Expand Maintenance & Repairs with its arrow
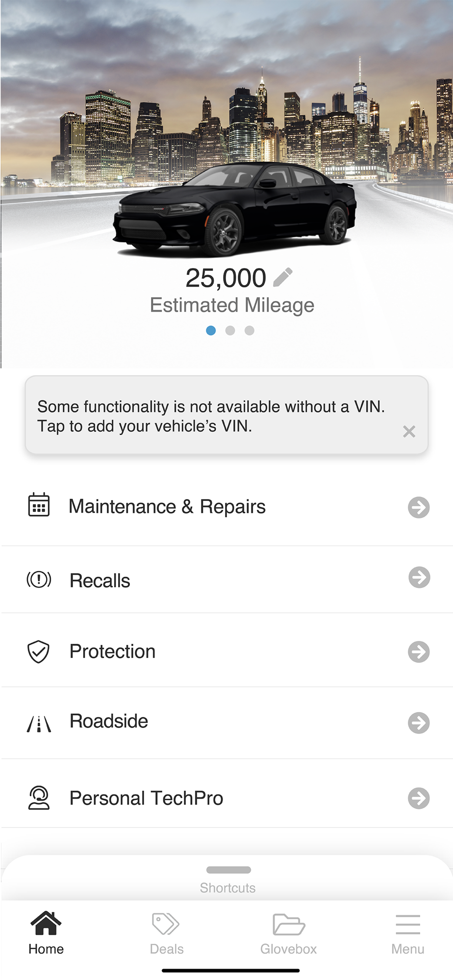The image size is (453, 980). coord(419,507)
